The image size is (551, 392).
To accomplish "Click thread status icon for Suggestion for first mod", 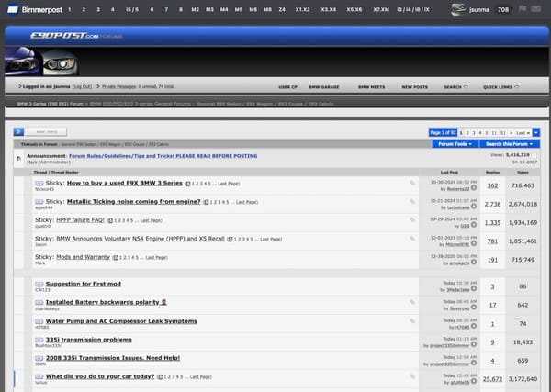I will click(39, 285).
